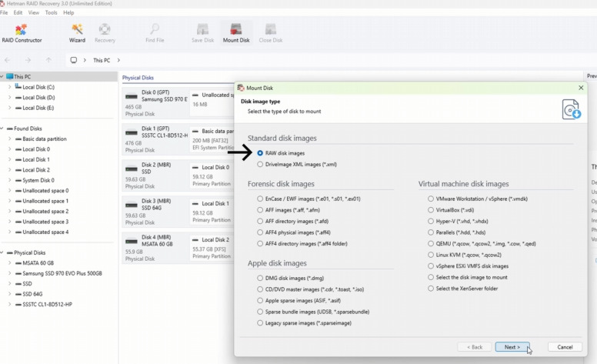Select EnCase / EWF images option
Screen dimensions: 597x364
coord(260,199)
